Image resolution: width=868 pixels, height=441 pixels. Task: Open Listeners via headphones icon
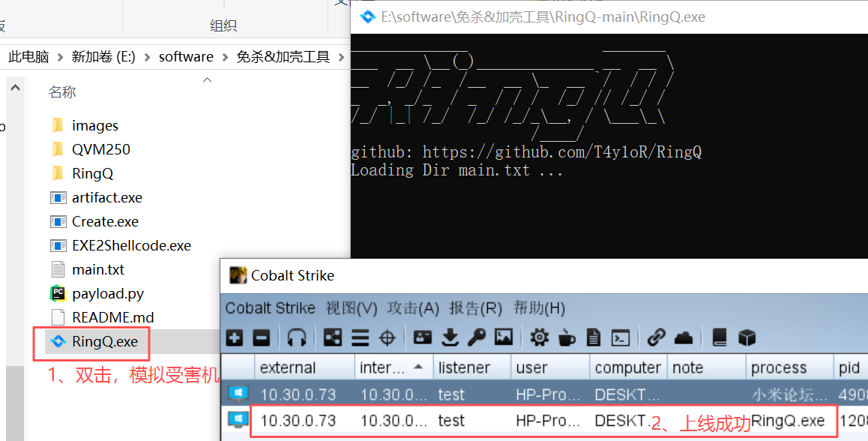click(297, 337)
